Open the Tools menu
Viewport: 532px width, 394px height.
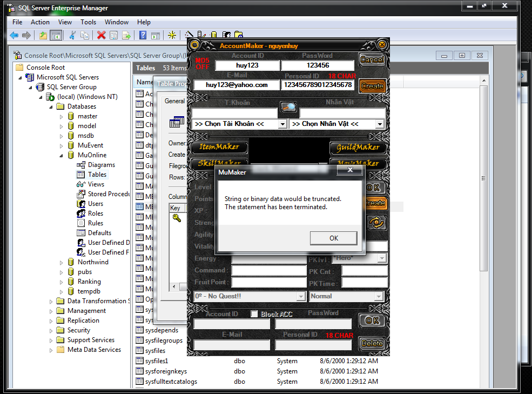click(x=88, y=22)
